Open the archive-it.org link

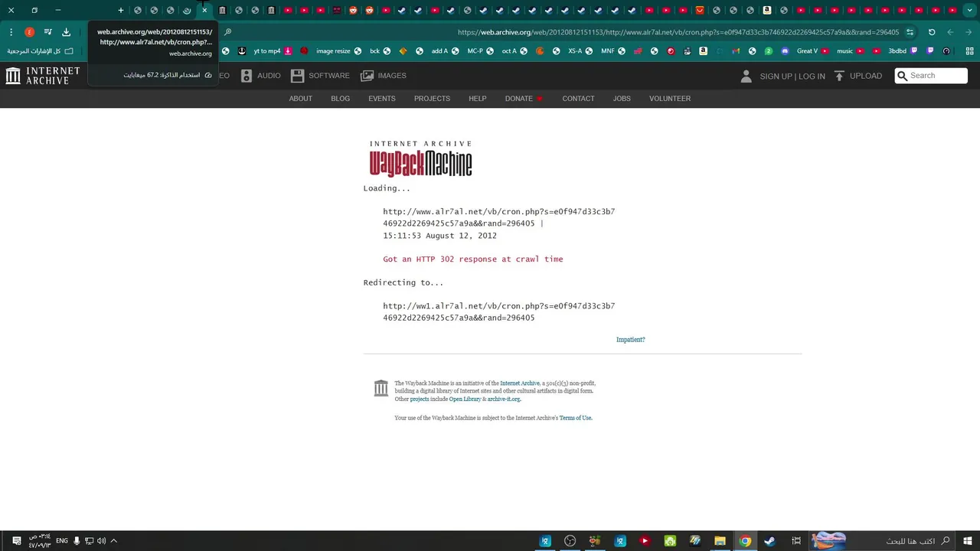click(x=503, y=399)
